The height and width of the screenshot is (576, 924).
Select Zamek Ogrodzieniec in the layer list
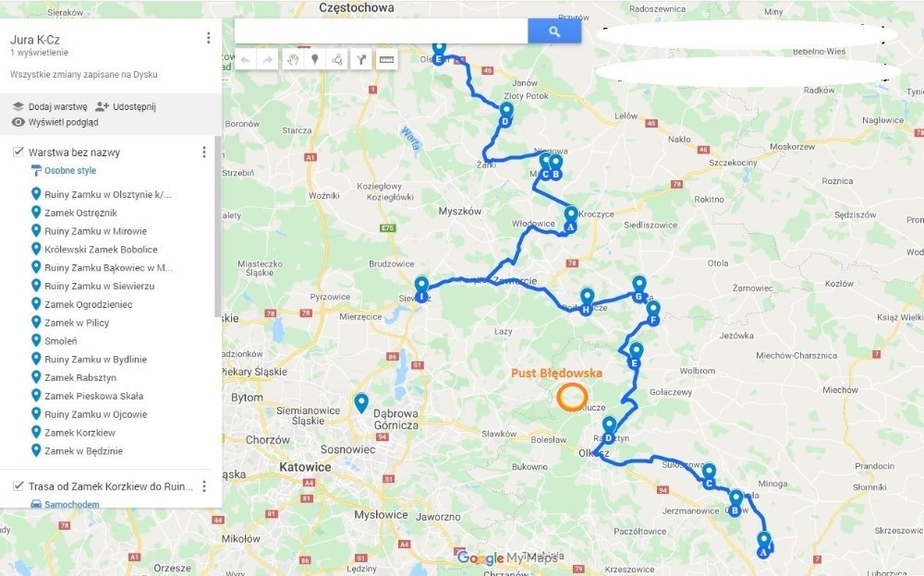pos(89,304)
